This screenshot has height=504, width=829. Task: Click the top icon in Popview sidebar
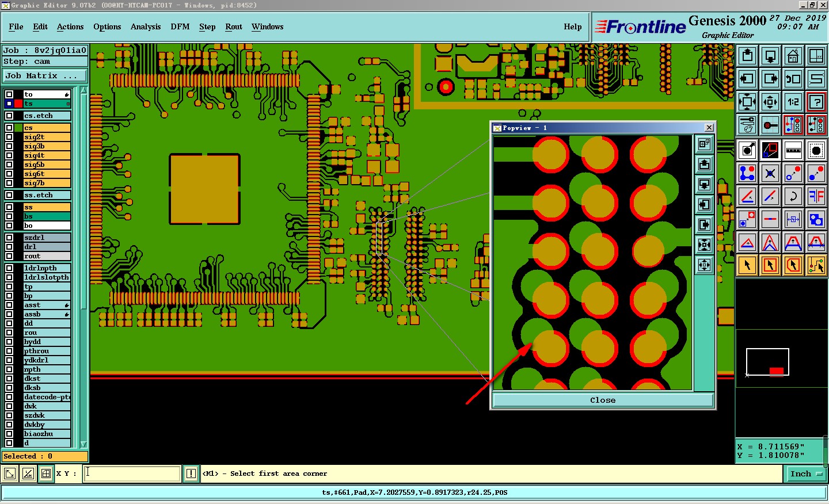coord(704,144)
